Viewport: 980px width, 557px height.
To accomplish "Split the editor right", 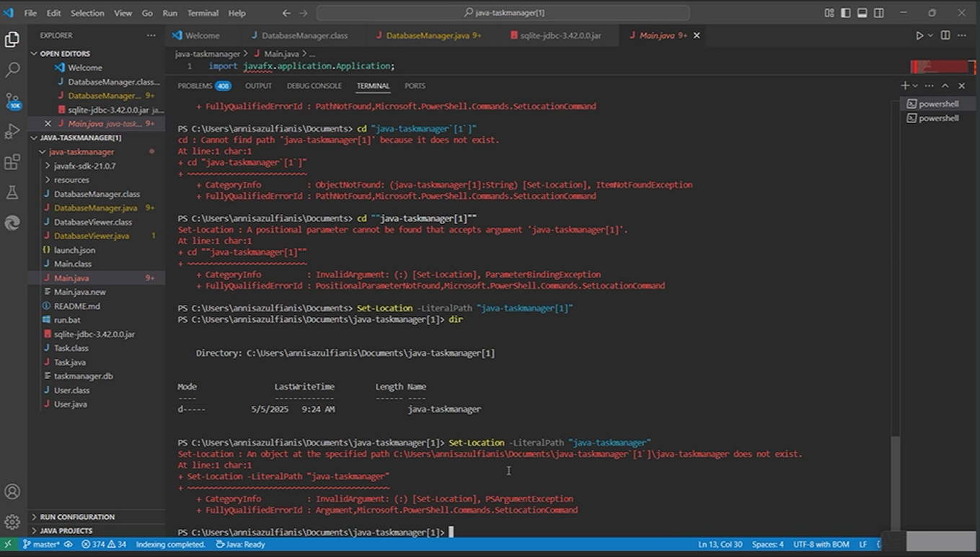I will coord(945,35).
